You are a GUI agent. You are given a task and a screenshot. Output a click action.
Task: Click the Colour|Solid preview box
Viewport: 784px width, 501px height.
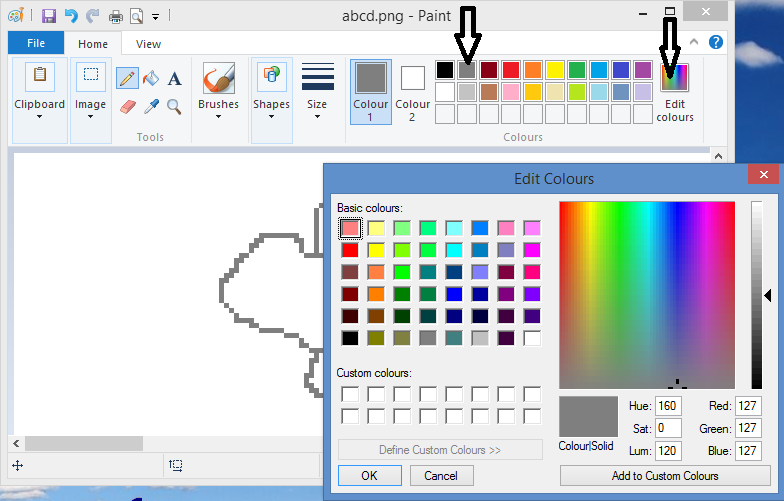click(x=588, y=417)
